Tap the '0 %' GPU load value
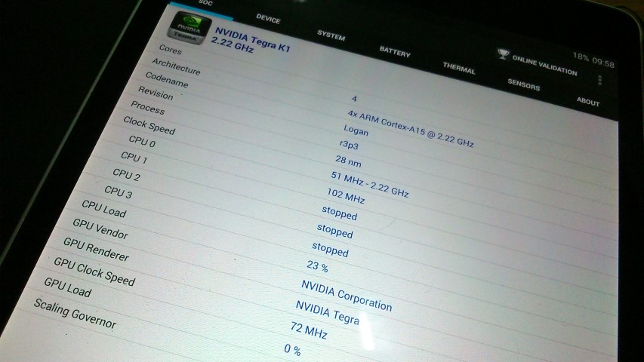The image size is (644, 362). pos(292,350)
